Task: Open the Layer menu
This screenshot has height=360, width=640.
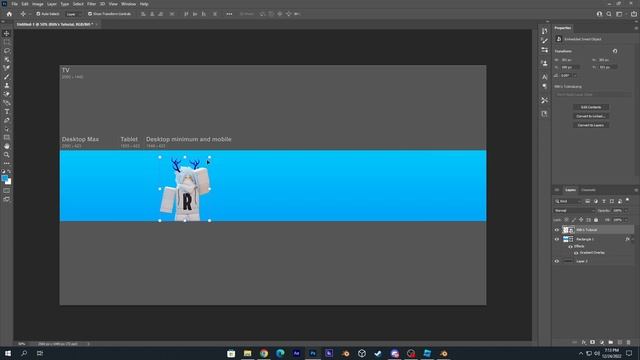Action: [52, 4]
